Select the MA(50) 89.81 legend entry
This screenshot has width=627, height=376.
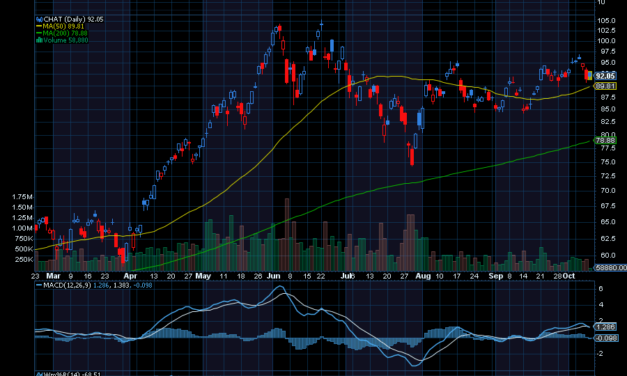click(63, 26)
